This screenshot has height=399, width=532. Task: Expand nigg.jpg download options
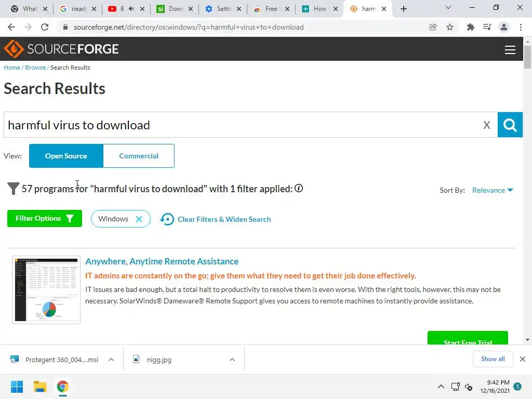click(x=232, y=360)
